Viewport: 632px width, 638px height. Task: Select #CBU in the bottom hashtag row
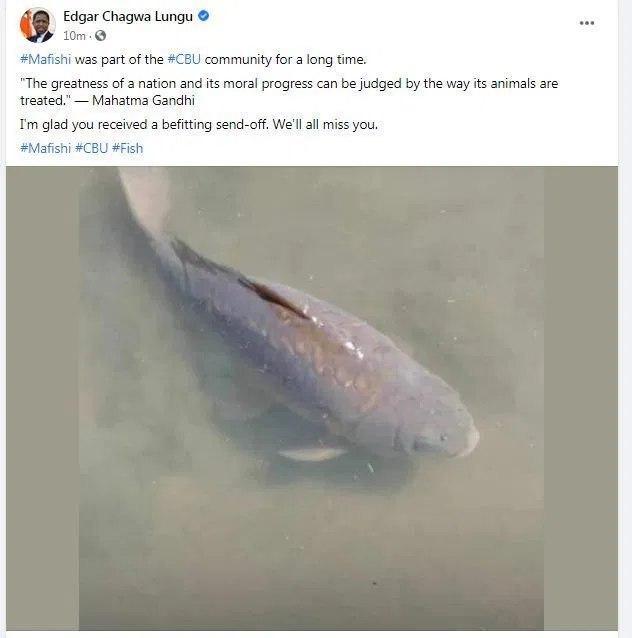[92, 148]
